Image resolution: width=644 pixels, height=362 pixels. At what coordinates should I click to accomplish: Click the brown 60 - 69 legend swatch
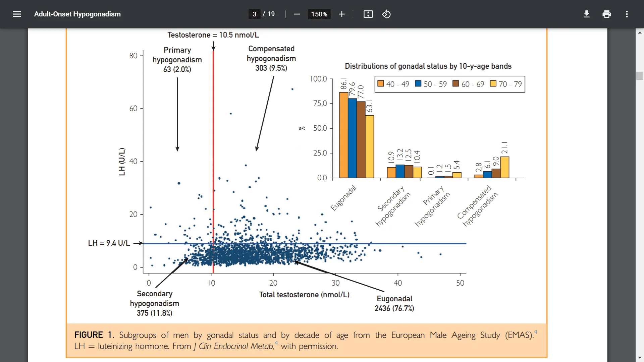456,83
